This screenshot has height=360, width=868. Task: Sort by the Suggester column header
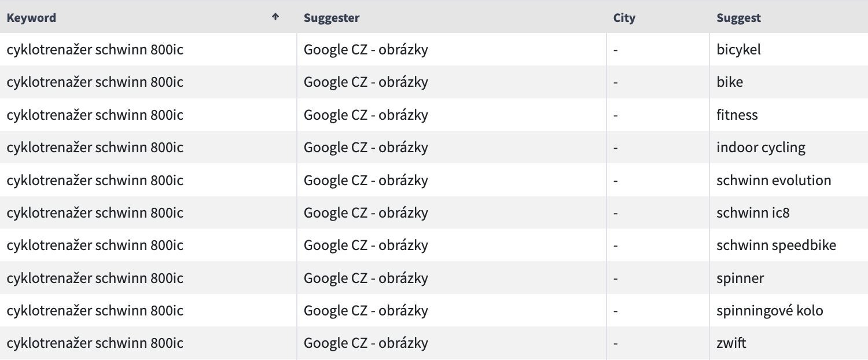point(332,18)
